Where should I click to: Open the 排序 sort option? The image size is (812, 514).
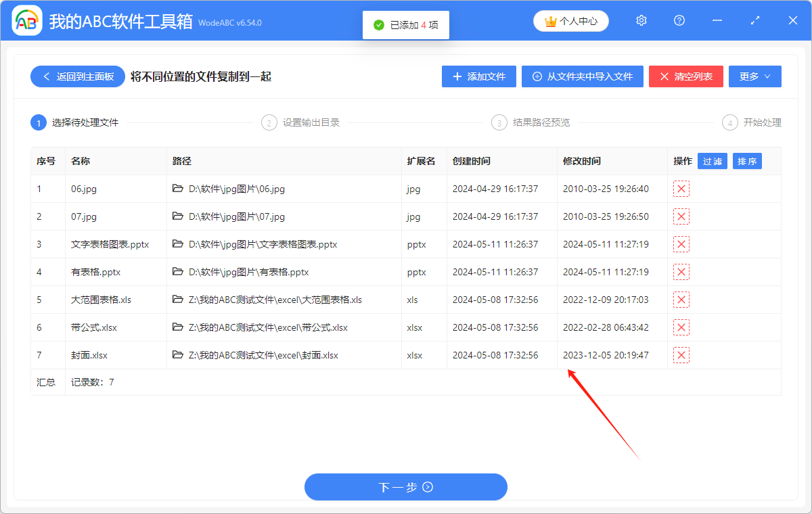coord(747,161)
